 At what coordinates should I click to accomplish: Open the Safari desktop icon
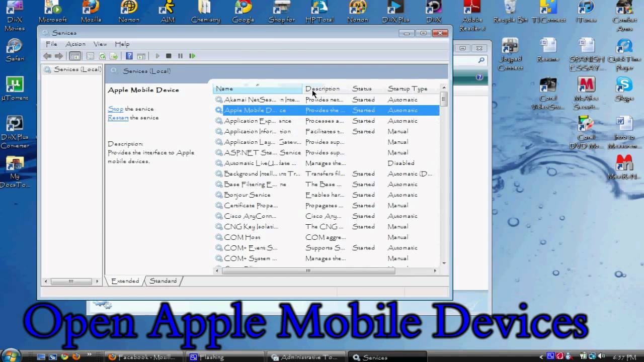(x=15, y=50)
